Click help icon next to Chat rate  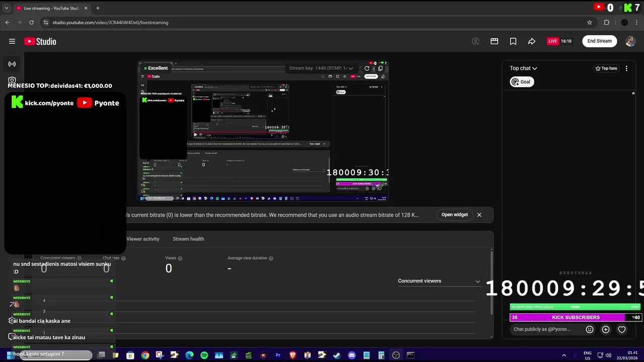[123, 258]
